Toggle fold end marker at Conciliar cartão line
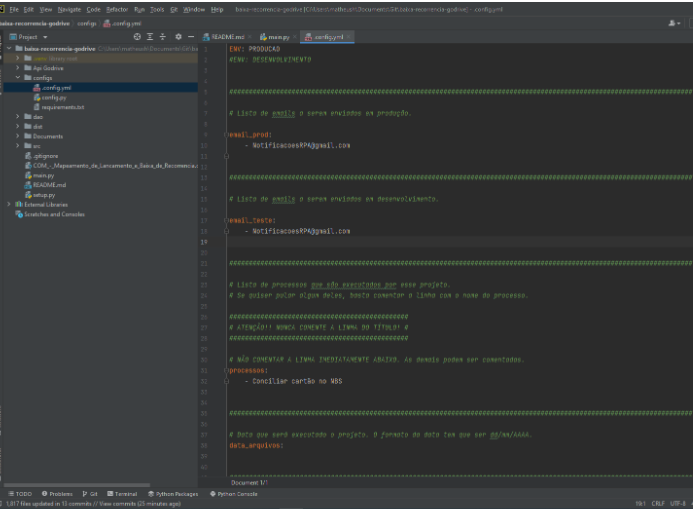693x509 pixels. click(x=226, y=381)
